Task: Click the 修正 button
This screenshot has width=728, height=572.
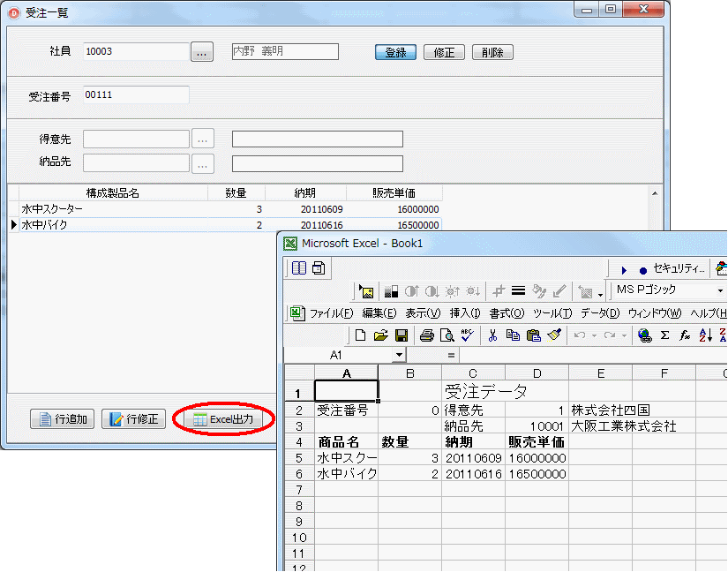Action: pos(445,52)
